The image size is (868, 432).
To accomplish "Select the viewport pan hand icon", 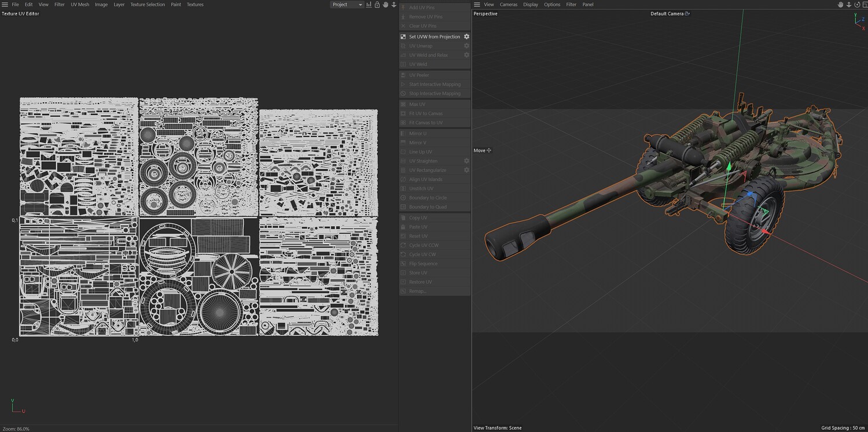I will [x=841, y=5].
